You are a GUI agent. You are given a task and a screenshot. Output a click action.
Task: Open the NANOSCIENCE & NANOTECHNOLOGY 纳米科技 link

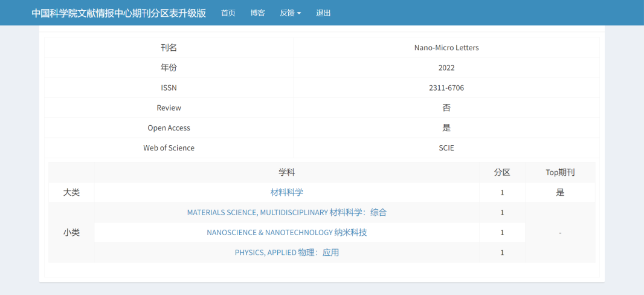(x=287, y=232)
